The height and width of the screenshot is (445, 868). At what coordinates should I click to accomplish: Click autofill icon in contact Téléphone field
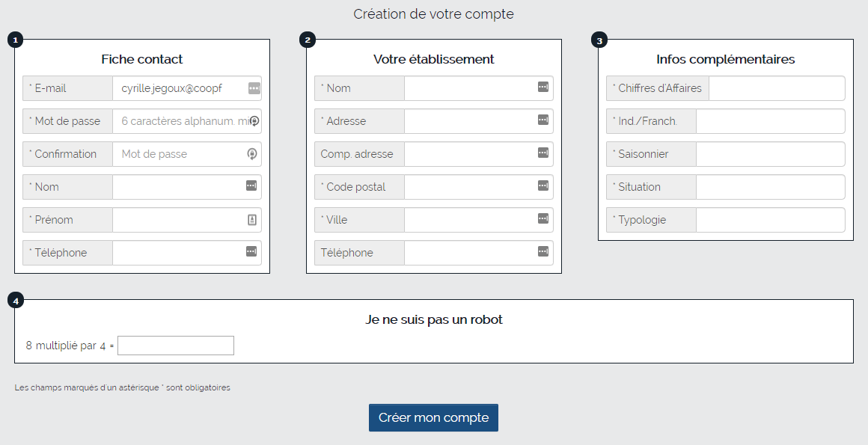pos(251,252)
